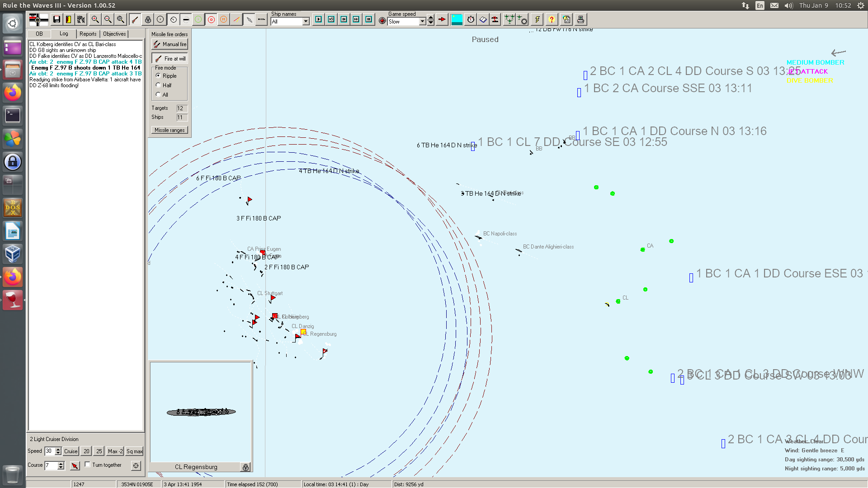Click the stopwatch toolbar icon
The height and width of the screenshot is (488, 868).
coord(471,19)
